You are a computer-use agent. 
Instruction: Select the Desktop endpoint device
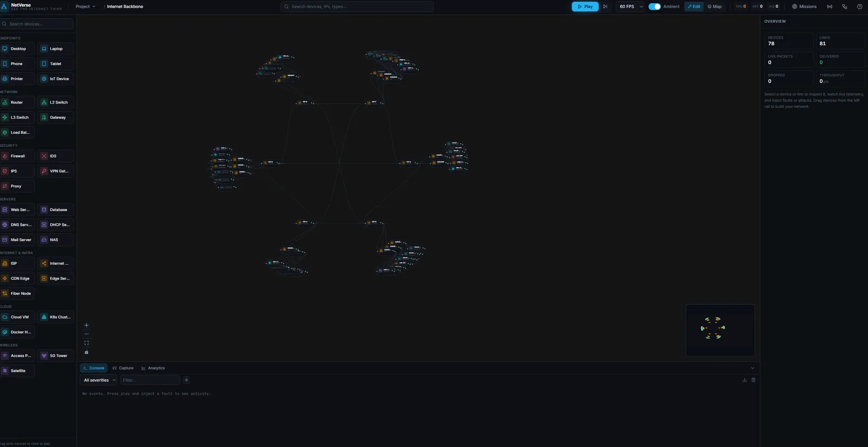click(x=17, y=49)
